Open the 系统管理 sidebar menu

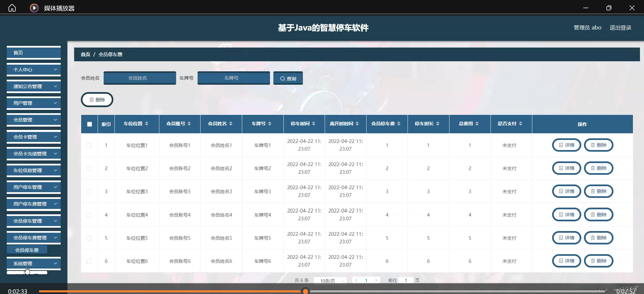(34, 264)
